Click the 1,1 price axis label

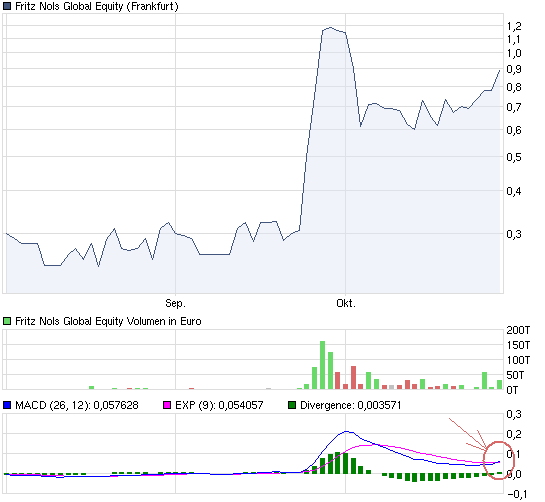514,39
